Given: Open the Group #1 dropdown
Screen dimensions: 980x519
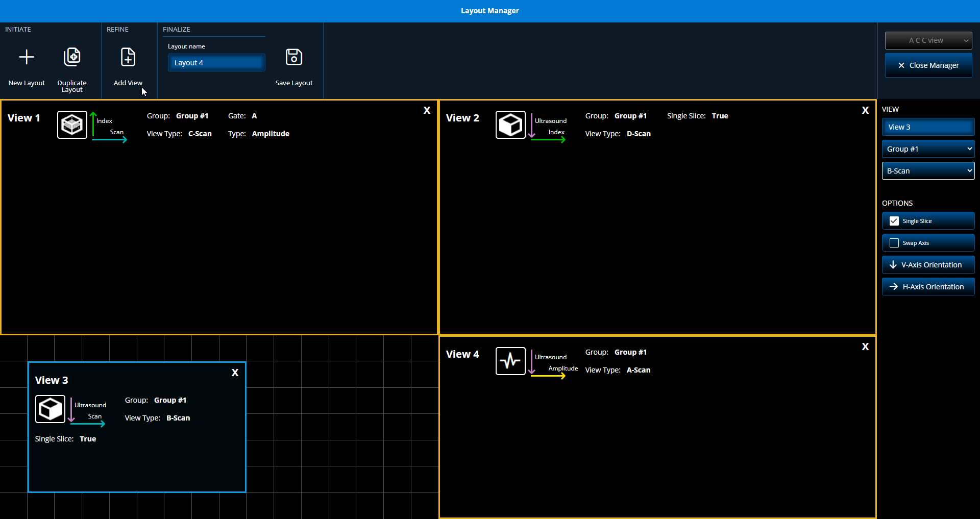Looking at the screenshot, I should 928,149.
